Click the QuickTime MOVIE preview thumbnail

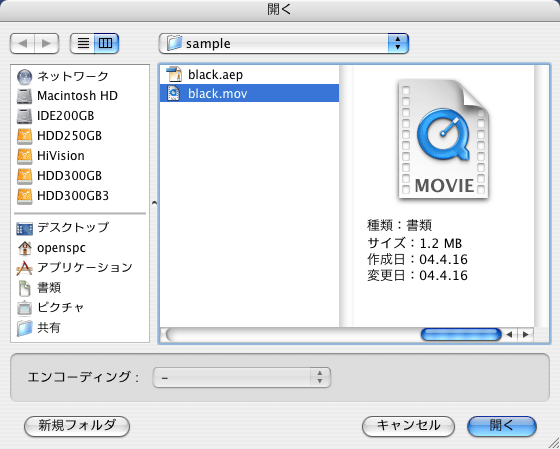coord(443,139)
